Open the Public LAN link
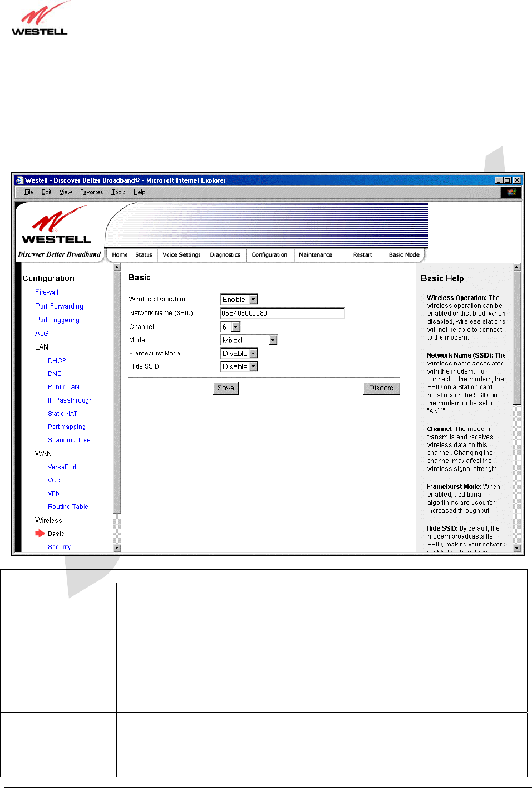Image resolution: width=532 pixels, height=788 pixels. 63,388
